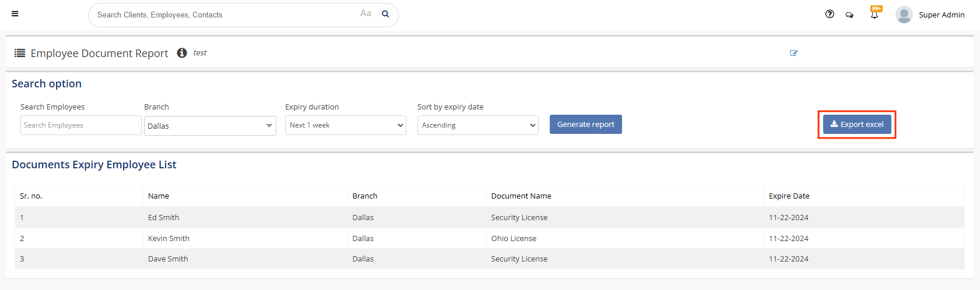980x290 pixels.
Task: Open the Super Admin user menu
Action: [941, 15]
